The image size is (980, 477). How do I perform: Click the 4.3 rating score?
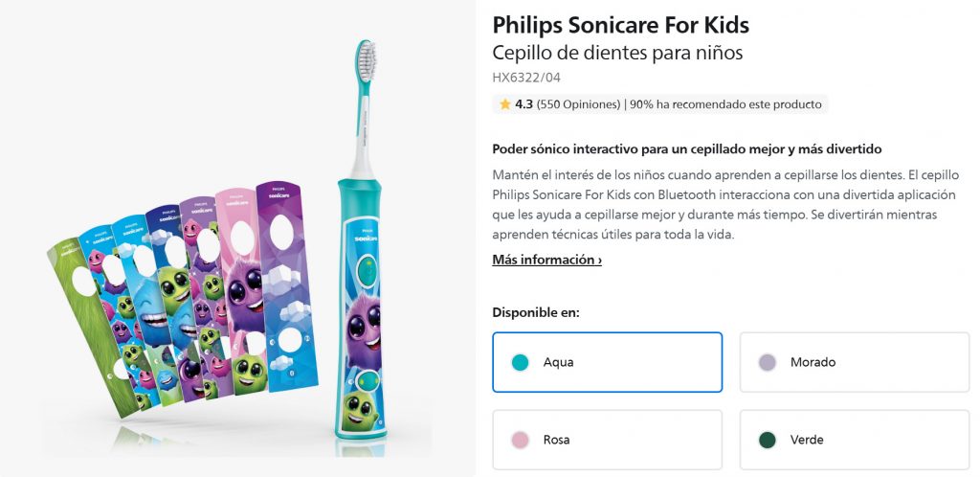tap(523, 104)
